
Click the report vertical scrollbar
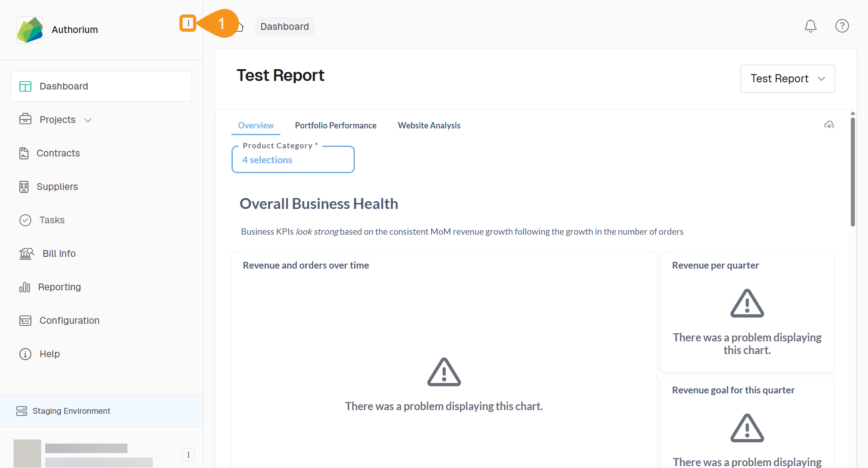click(853, 172)
